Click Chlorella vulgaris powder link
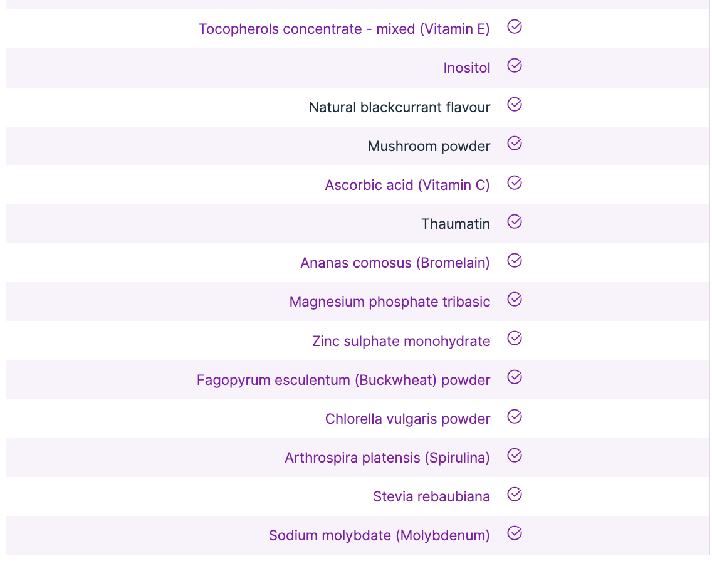Viewport: 712px width, 588px height. coord(407,419)
